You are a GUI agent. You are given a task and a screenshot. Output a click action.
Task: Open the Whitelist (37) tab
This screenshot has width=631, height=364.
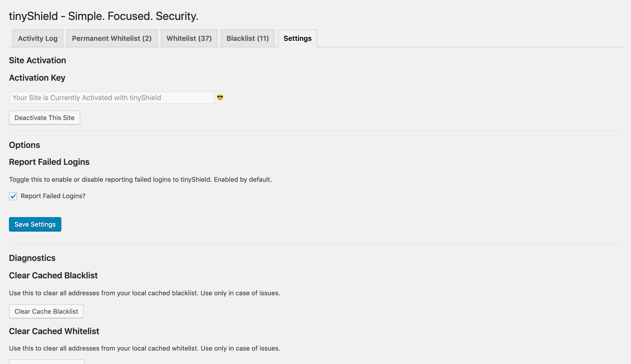[x=189, y=38]
